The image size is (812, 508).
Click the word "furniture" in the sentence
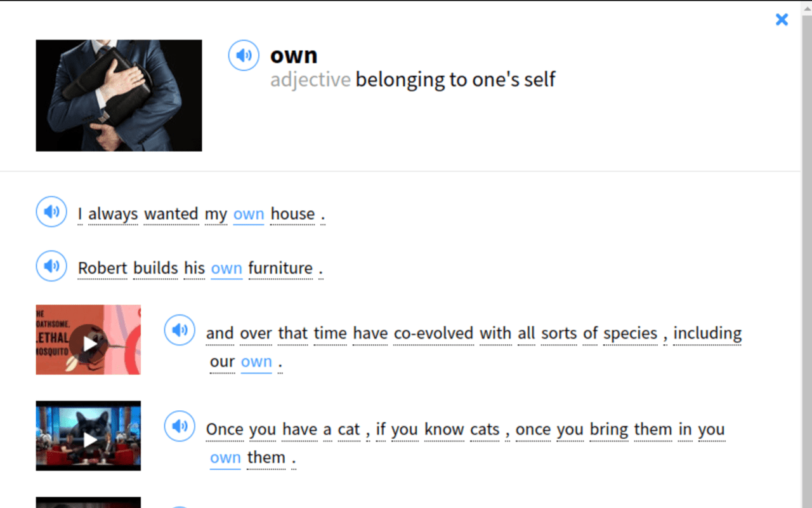click(280, 269)
